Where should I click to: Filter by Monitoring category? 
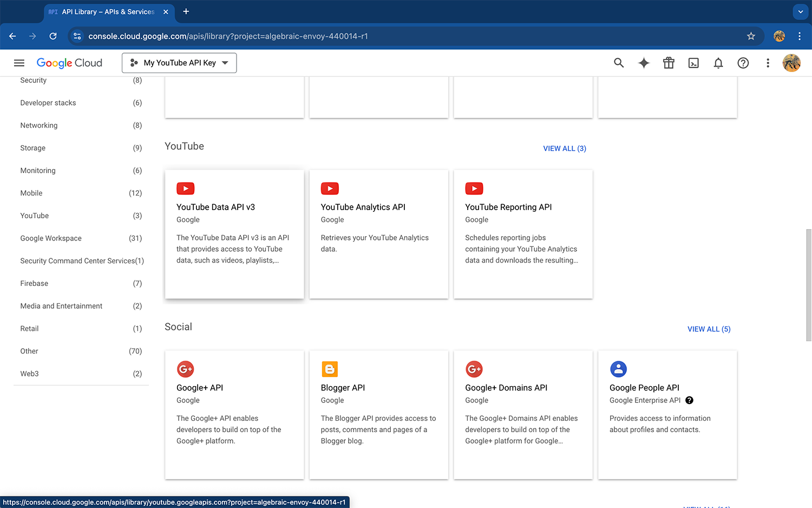81,171
